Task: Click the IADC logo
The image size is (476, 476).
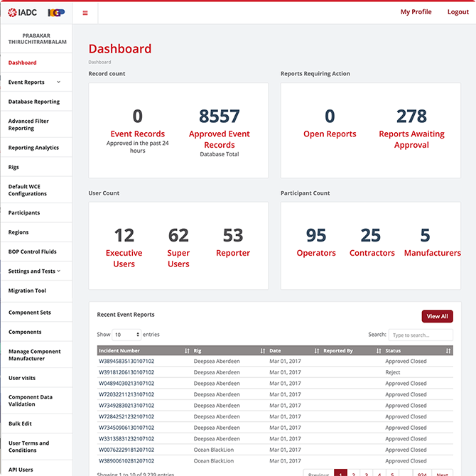Action: pyautogui.click(x=23, y=13)
